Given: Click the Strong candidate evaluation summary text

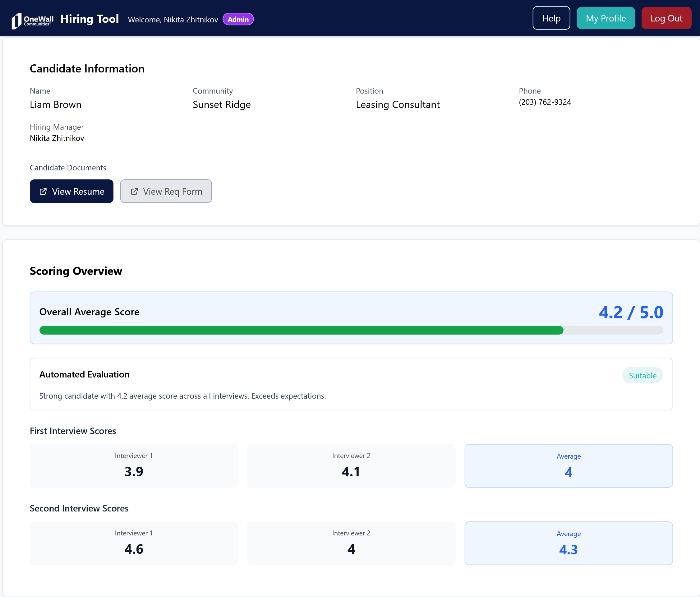Looking at the screenshot, I should click(x=182, y=396).
